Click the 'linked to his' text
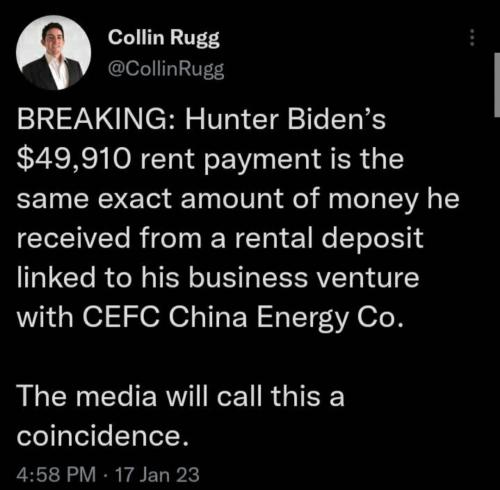Viewport: 500px width, 490px height. (98, 278)
